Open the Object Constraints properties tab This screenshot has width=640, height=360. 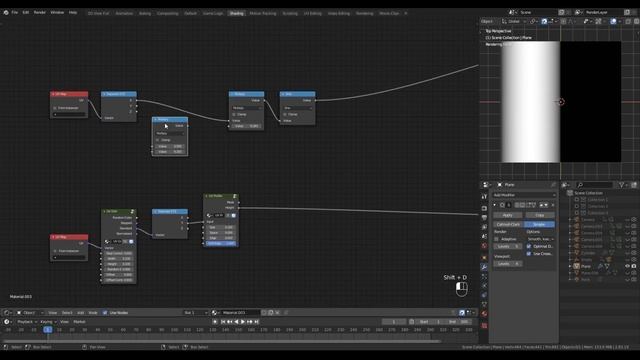(484, 295)
